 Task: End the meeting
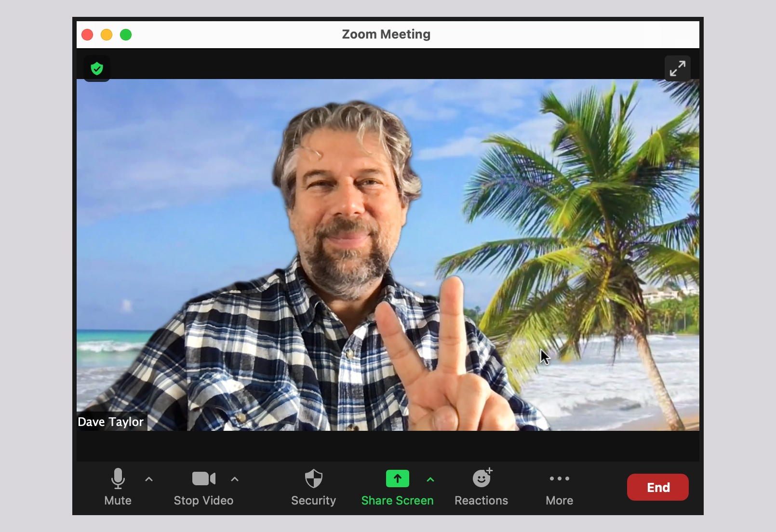coord(657,487)
